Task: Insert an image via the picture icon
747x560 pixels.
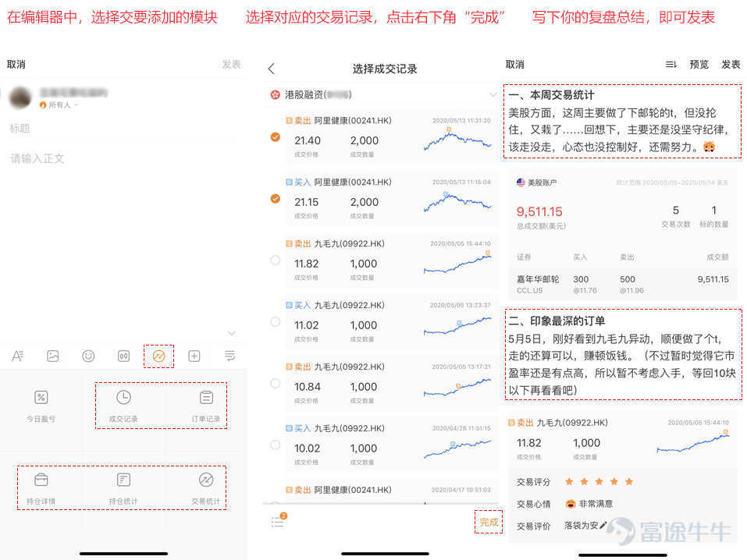Action: (x=53, y=356)
